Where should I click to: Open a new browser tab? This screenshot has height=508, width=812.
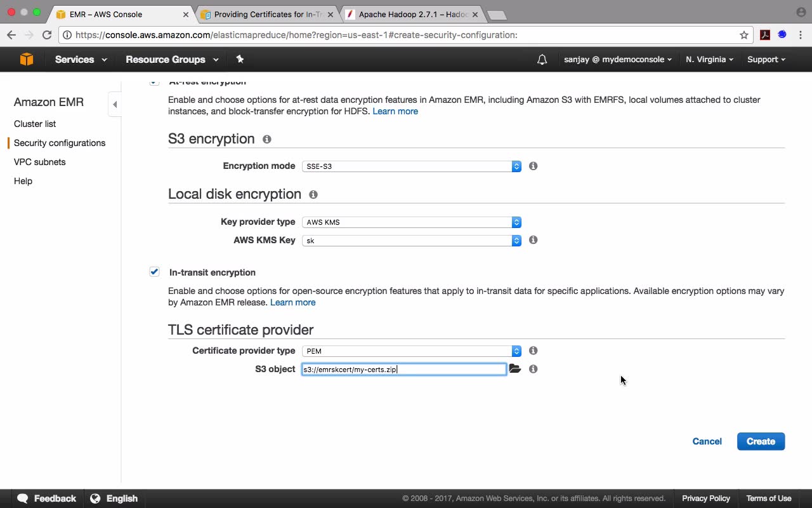[497, 15]
